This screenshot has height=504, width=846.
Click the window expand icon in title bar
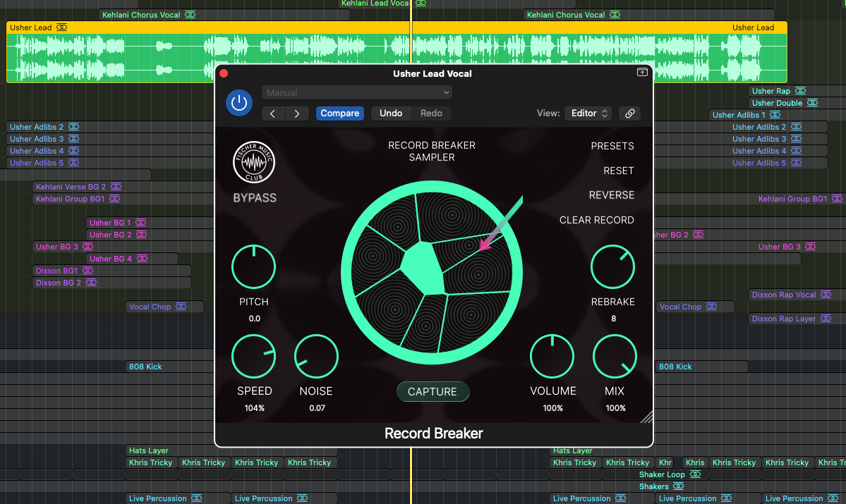pos(642,72)
